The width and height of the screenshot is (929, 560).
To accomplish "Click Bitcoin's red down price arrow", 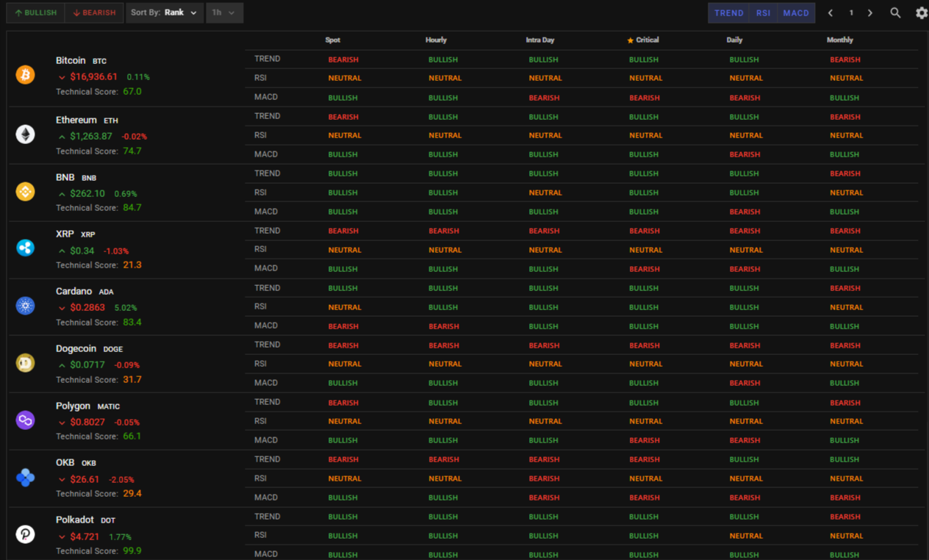I will (62, 77).
